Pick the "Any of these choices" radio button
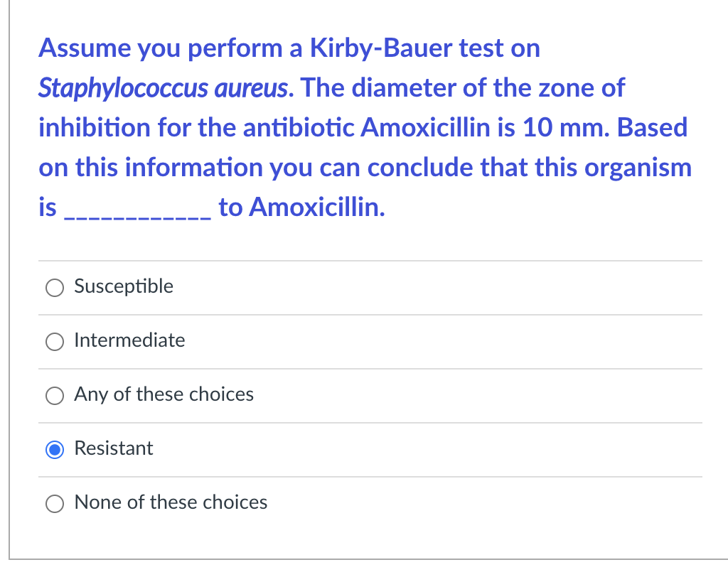Image resolution: width=728 pixels, height=577 pixels. click(x=54, y=395)
